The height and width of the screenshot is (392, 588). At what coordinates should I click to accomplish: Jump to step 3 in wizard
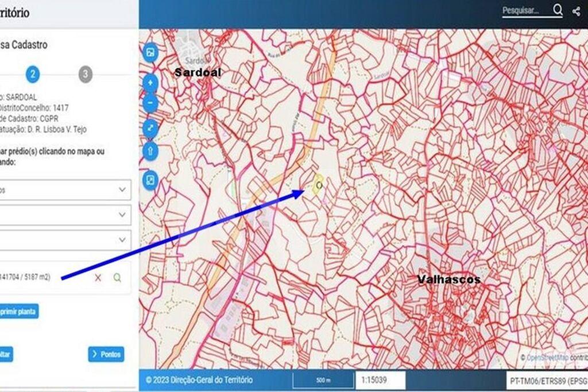(85, 74)
